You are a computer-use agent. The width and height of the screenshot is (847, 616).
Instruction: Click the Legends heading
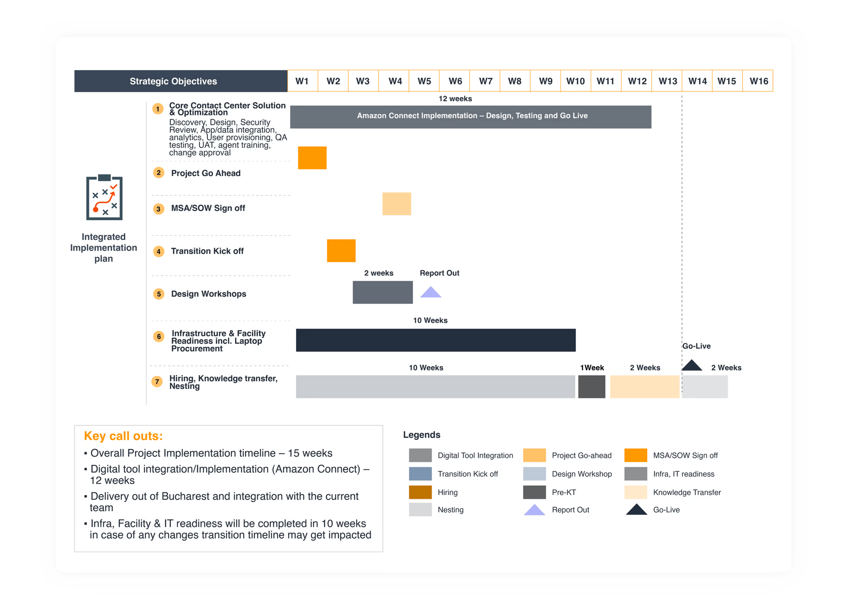422,435
